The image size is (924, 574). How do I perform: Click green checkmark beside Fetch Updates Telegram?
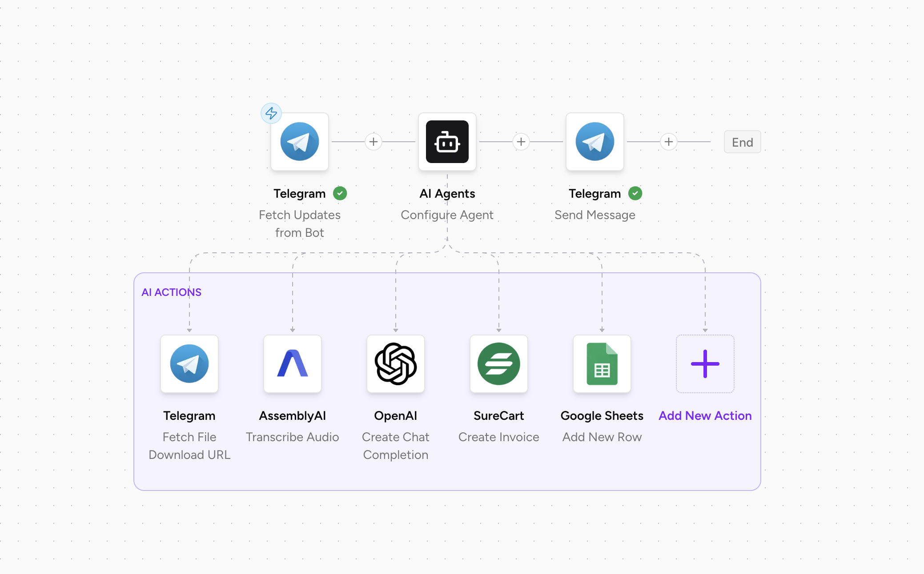(340, 193)
